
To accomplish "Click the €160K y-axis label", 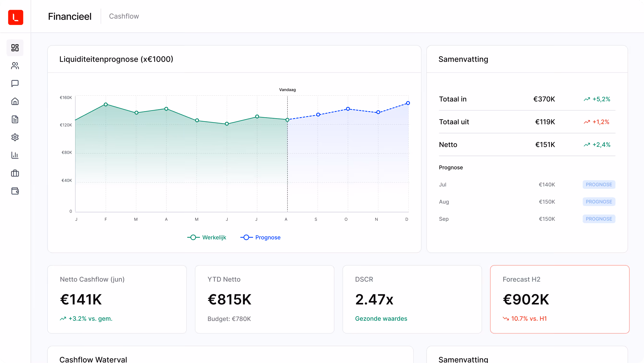I will coord(66,98).
